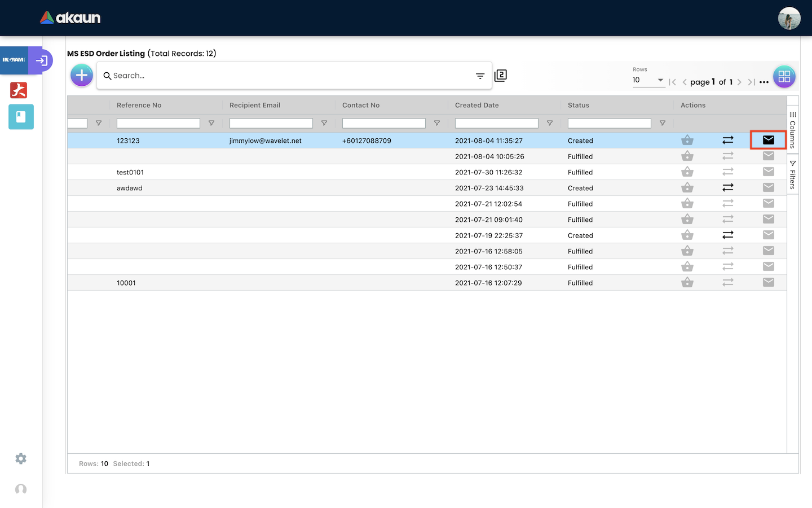Screen dimensions: 812x508
Task: Open the Filters side panel tab
Action: (x=792, y=175)
